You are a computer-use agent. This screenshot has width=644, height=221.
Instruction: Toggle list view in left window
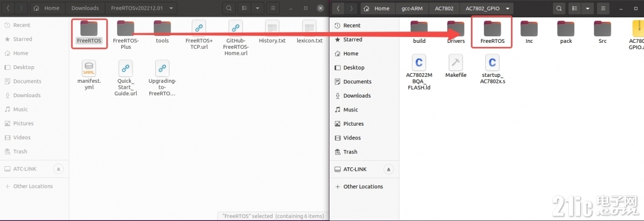coord(245,8)
